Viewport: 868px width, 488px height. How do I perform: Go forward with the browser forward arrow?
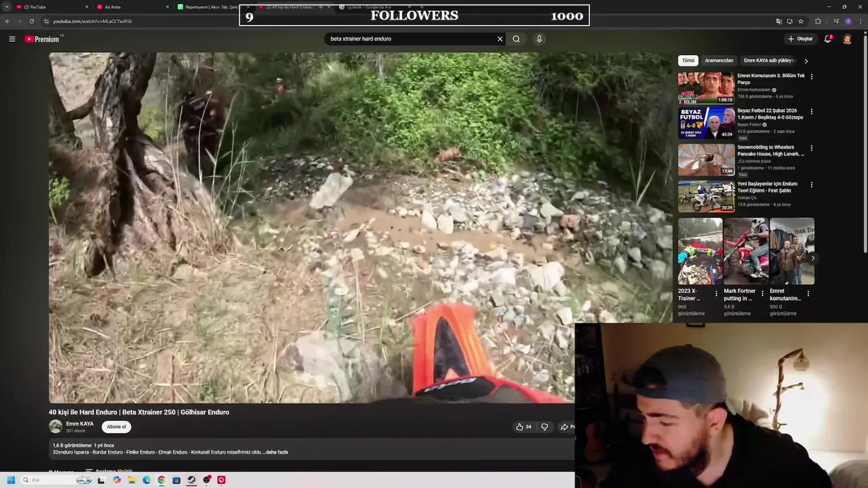tap(19, 21)
